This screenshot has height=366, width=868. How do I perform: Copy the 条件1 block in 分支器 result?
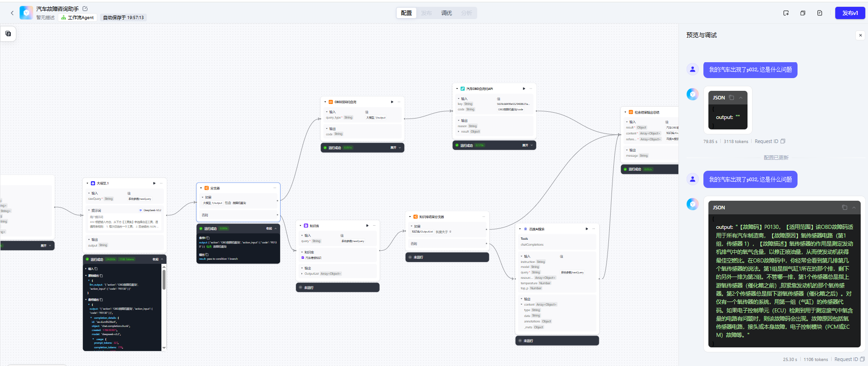click(x=208, y=238)
